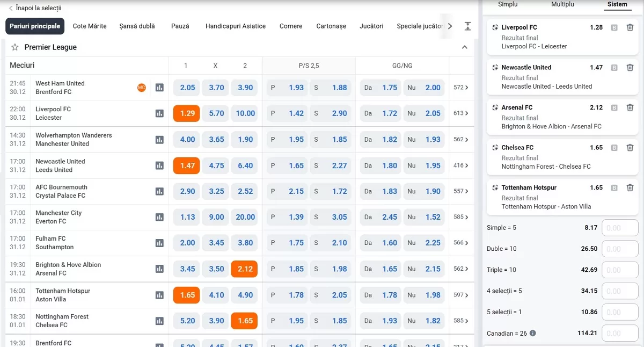Remove Arsenal FC bet with trash icon

[630, 107]
